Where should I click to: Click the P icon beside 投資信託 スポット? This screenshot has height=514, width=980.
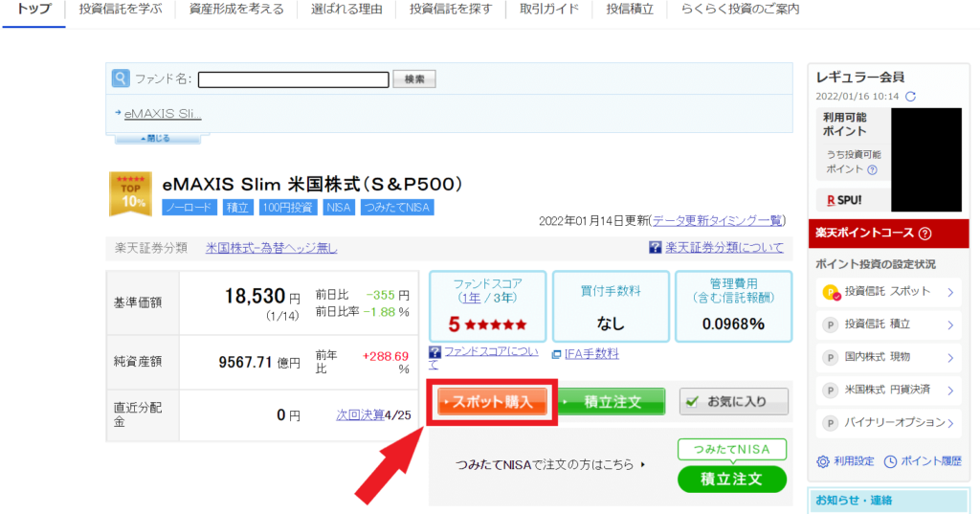[x=831, y=292]
